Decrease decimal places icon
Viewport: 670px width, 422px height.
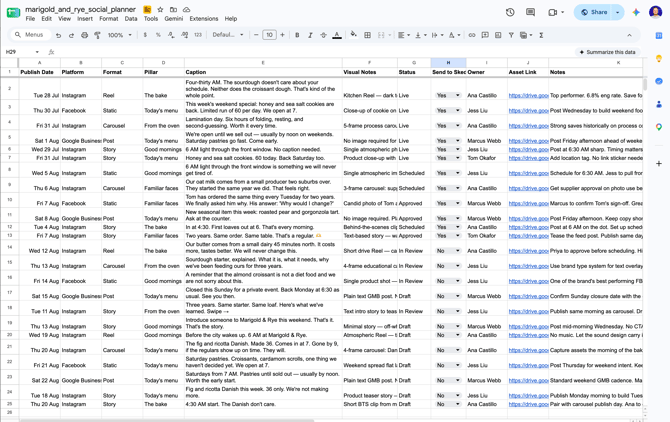pos(171,35)
